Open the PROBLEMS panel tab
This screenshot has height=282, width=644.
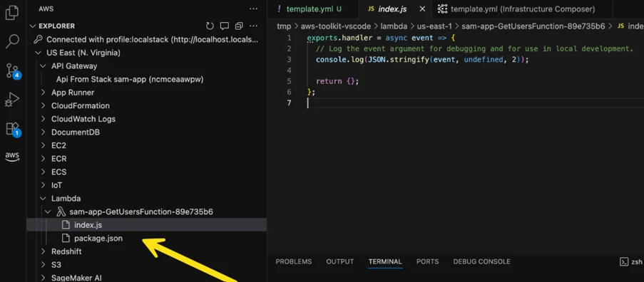(x=294, y=261)
